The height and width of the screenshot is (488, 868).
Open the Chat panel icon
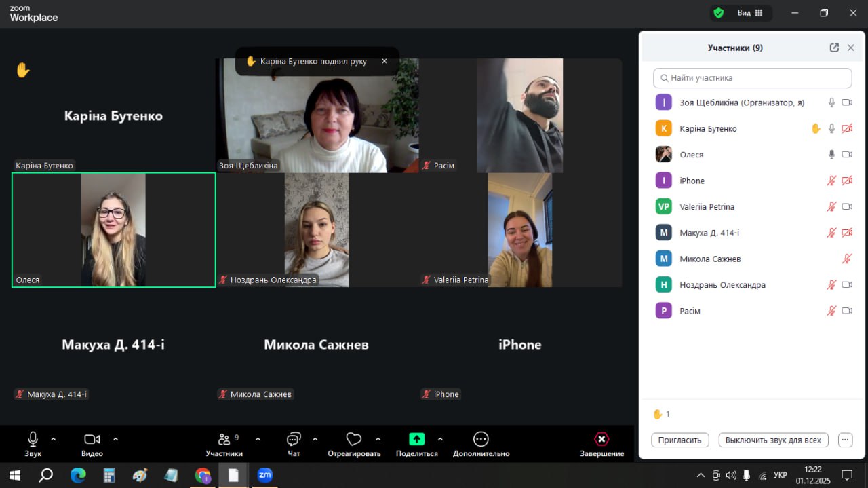tap(294, 439)
